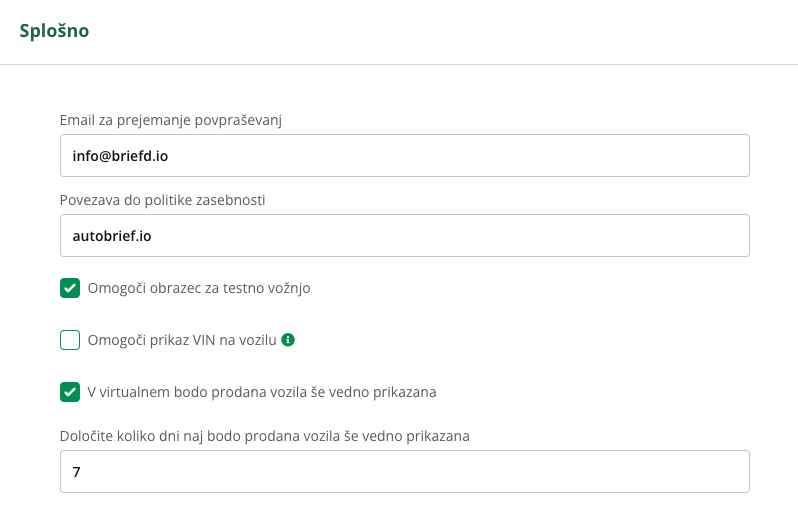Click the 'Povezava do politike zasebnosti' label
Screen dimensions: 798x529
click(x=162, y=200)
